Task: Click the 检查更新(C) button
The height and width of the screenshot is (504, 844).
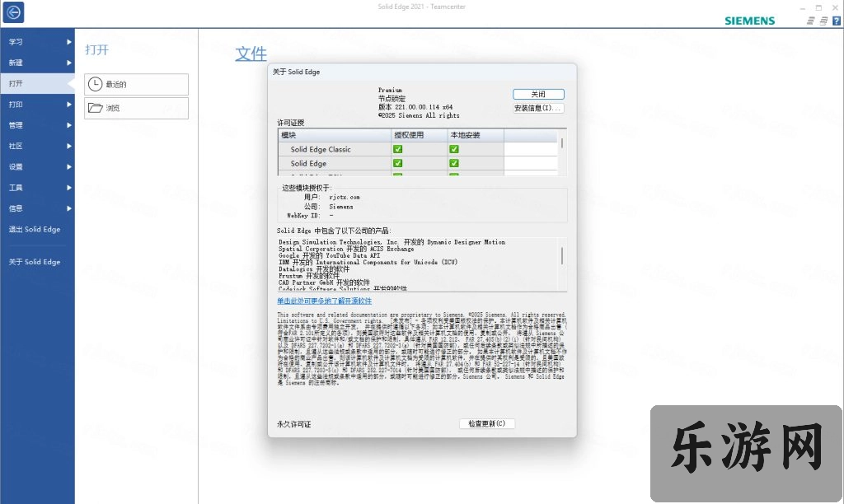Action: coord(486,424)
